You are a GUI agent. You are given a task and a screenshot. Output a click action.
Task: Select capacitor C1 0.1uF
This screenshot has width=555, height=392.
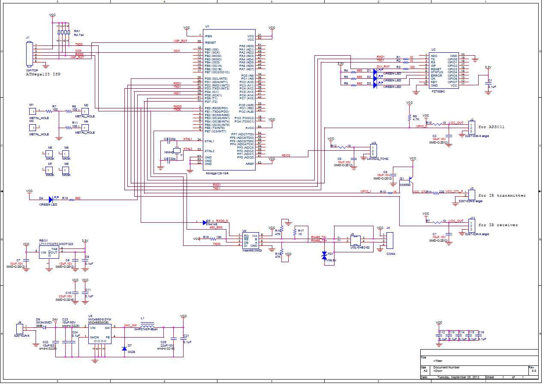[x=488, y=84]
